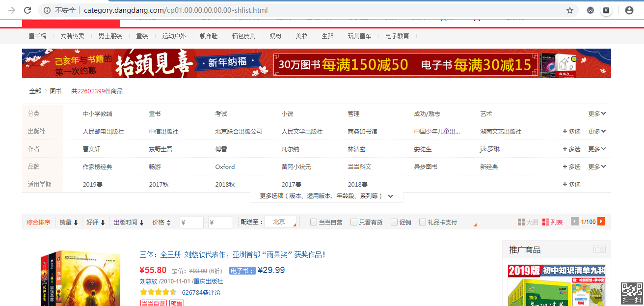Viewport: 644px width, 306px height.
Task: Tick the 促销 checkbox
Action: (x=394, y=222)
